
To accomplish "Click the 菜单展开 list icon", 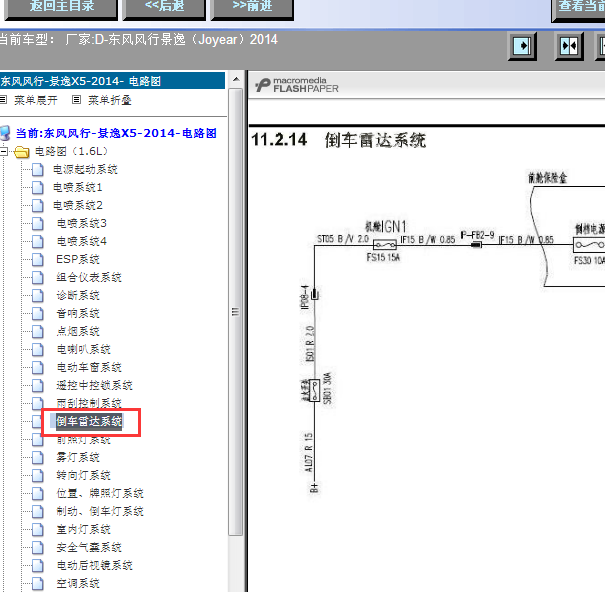I will click(x=3, y=100).
